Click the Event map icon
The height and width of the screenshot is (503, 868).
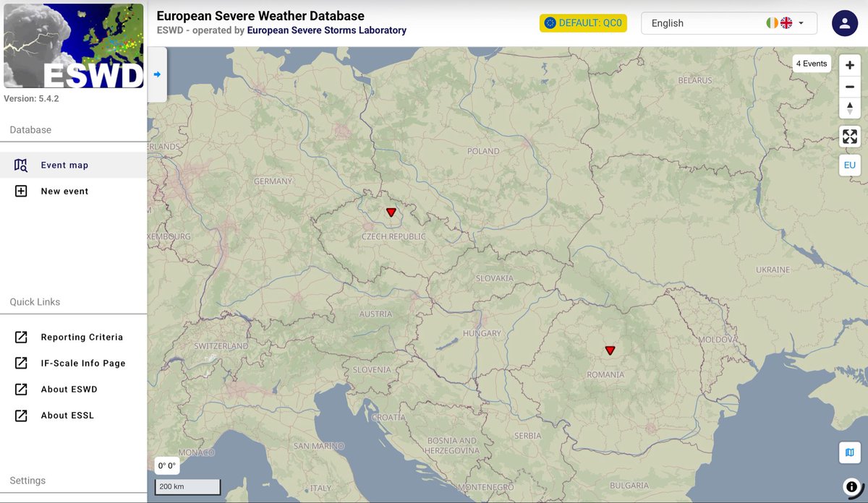point(21,165)
